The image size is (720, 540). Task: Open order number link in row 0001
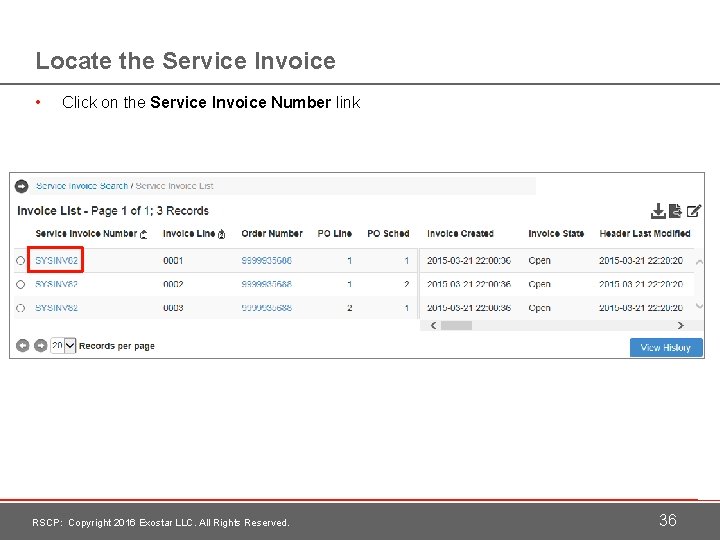click(266, 260)
